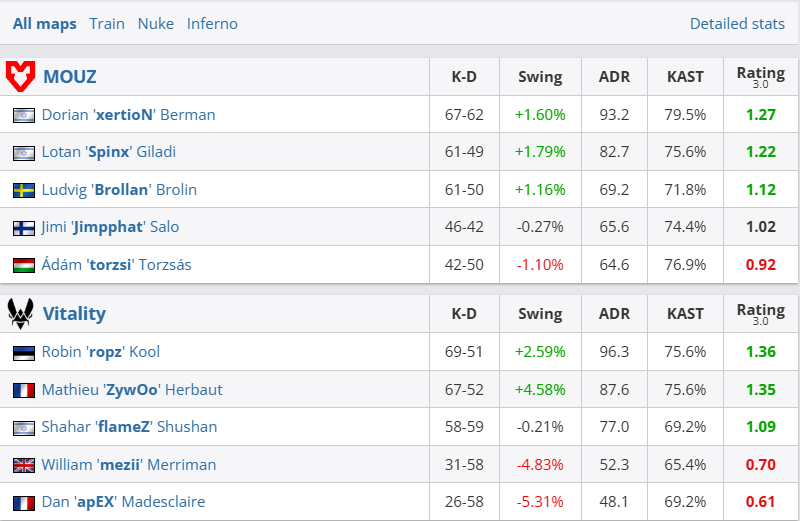Select the All maps tab
Image resolution: width=800 pixels, height=521 pixels.
pos(45,23)
